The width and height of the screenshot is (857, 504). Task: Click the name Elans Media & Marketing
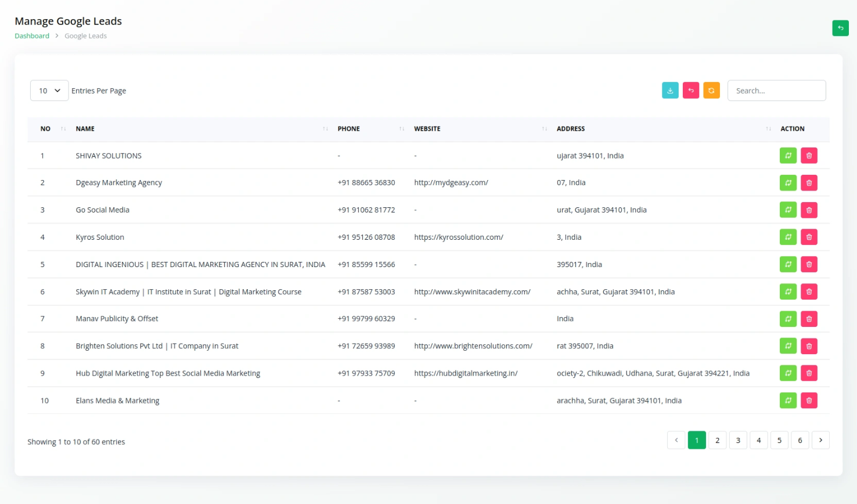point(117,401)
